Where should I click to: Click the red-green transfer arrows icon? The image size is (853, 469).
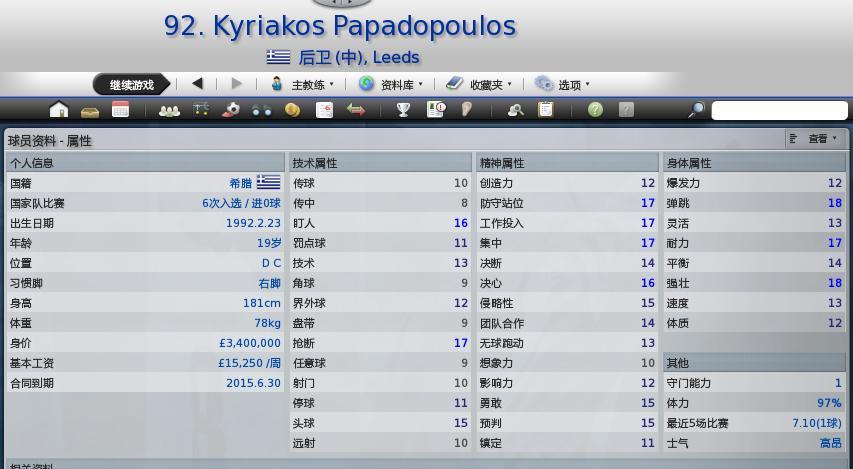[356, 110]
